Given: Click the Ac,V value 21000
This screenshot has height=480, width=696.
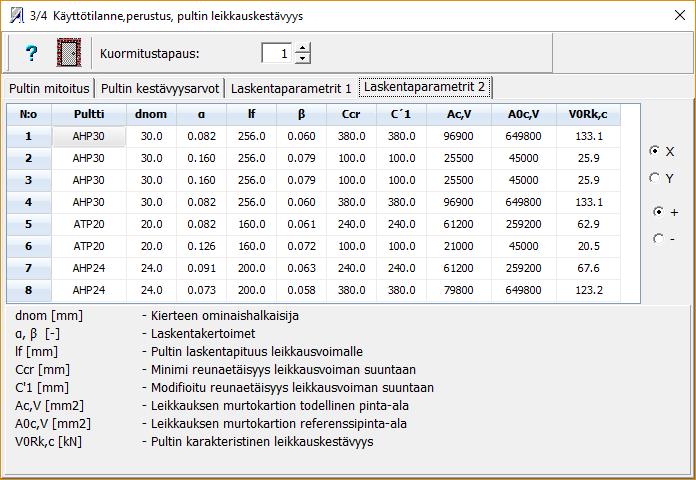Looking at the screenshot, I should (x=459, y=246).
